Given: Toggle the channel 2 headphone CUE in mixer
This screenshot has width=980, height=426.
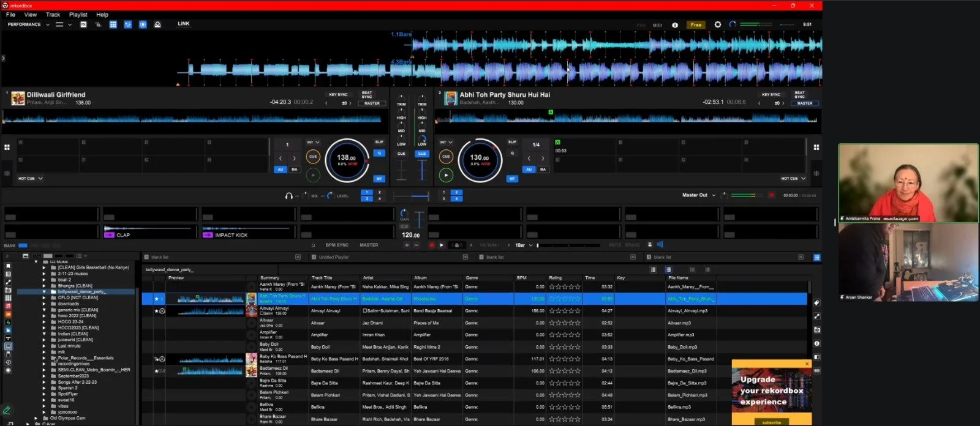Looking at the screenshot, I should 422,154.
